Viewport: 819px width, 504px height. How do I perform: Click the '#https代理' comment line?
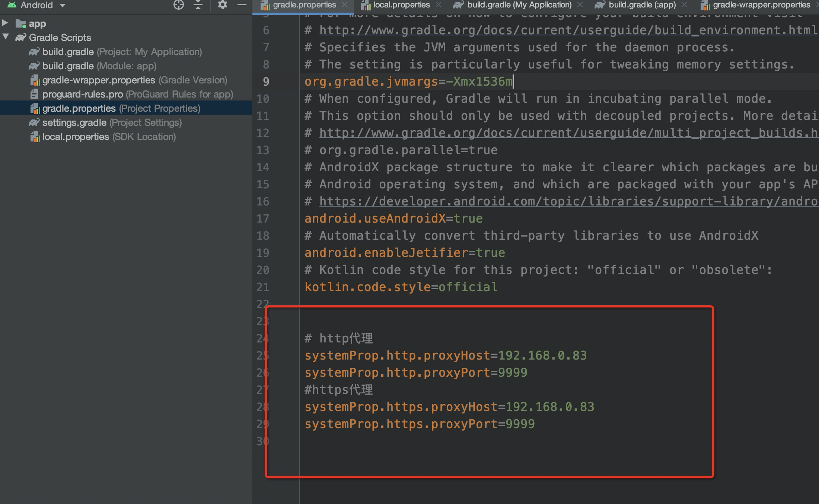(x=339, y=390)
